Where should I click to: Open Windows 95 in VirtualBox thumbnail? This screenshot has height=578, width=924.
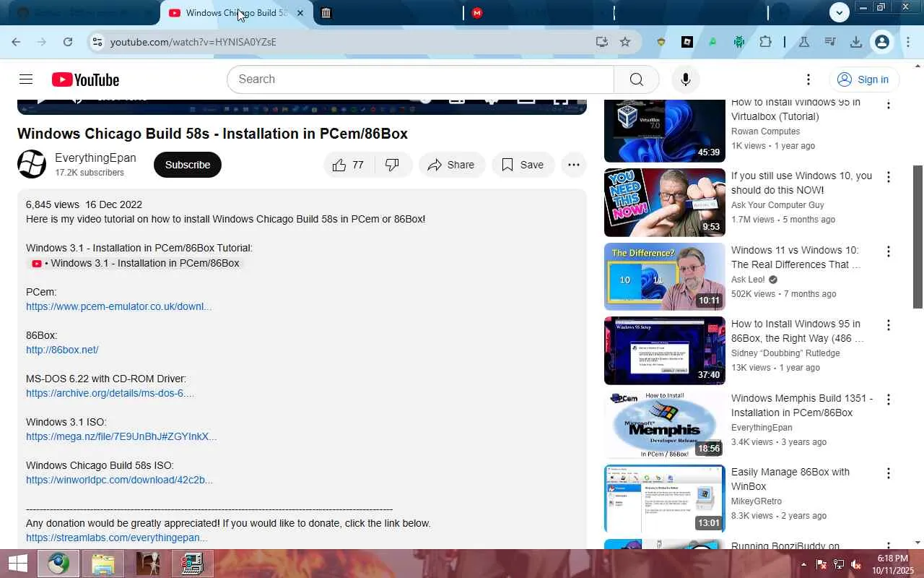(665, 130)
